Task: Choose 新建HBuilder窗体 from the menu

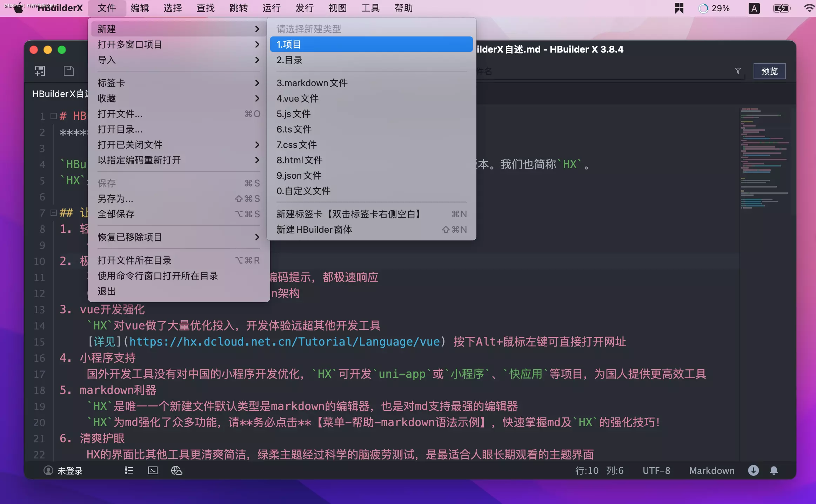Action: [314, 230]
